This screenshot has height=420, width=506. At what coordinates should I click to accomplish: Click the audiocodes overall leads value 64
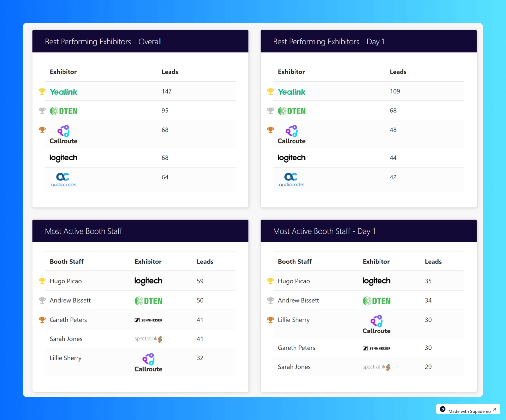[165, 177]
